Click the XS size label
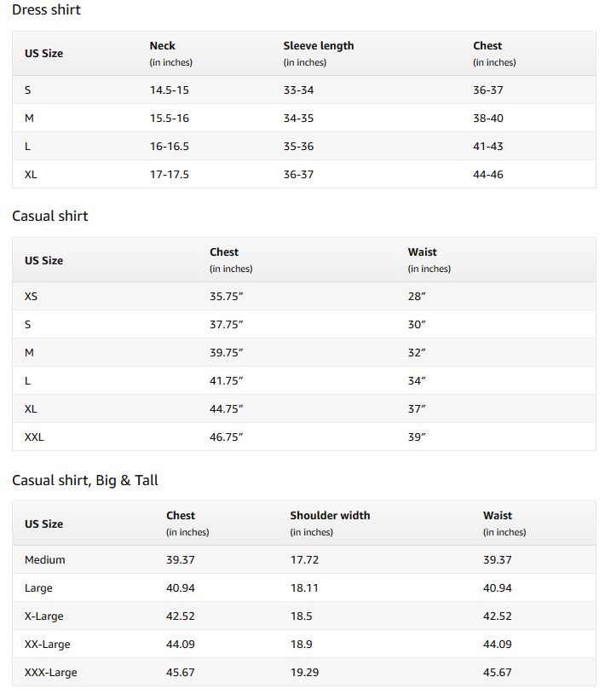 [x=32, y=296]
